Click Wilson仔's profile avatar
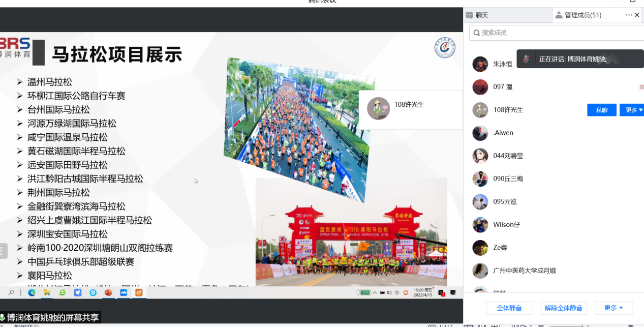This screenshot has width=644, height=327. coord(480,225)
